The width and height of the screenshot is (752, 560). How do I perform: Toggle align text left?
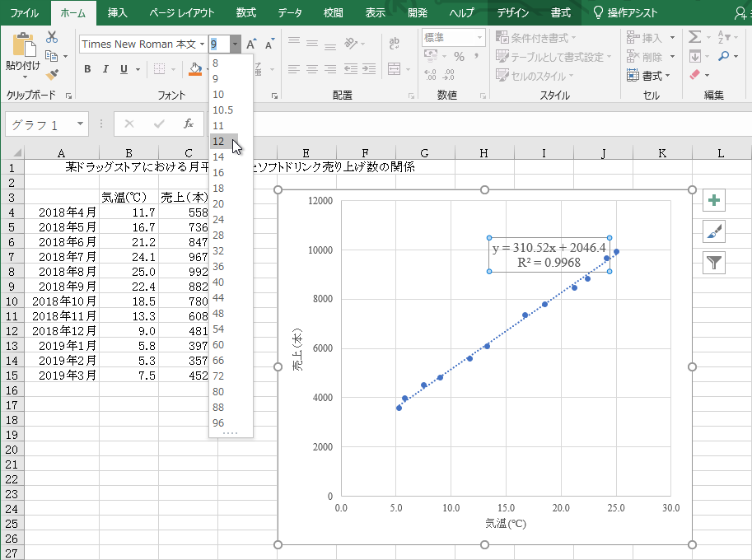tap(294, 69)
